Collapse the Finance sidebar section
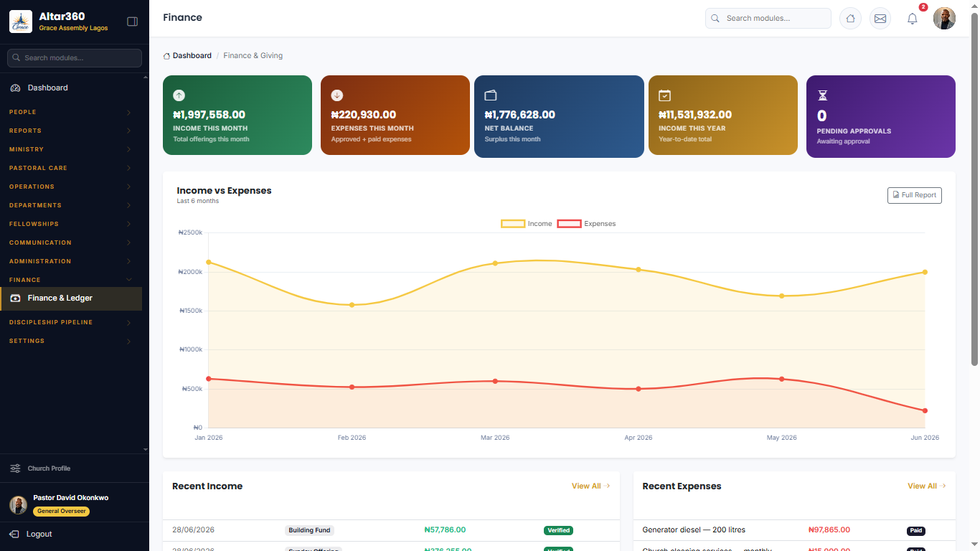 71,280
